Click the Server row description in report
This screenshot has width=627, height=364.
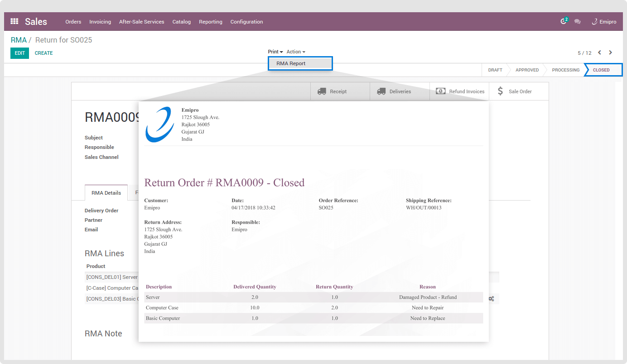pyautogui.click(x=153, y=297)
